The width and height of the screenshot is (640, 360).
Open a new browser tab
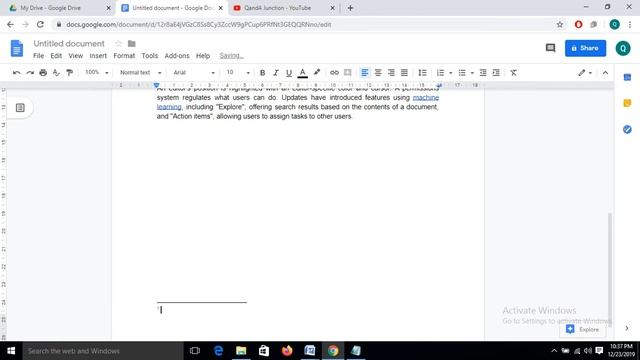point(350,8)
